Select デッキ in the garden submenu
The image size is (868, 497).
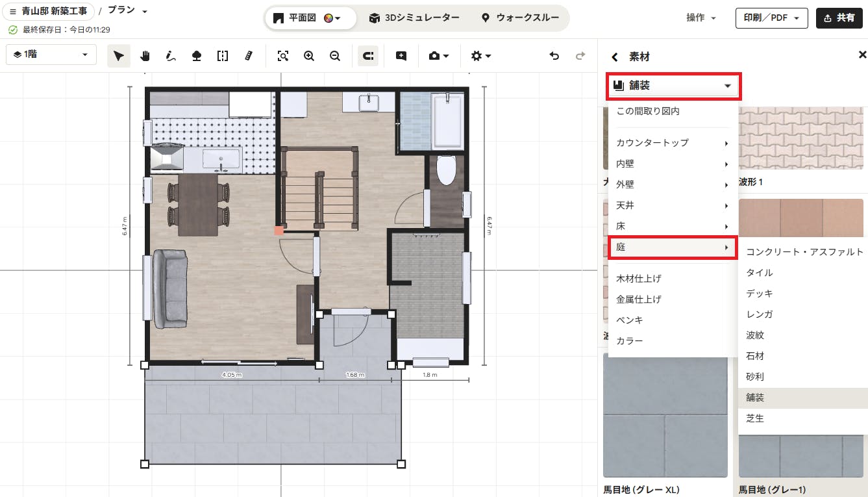pos(804,294)
